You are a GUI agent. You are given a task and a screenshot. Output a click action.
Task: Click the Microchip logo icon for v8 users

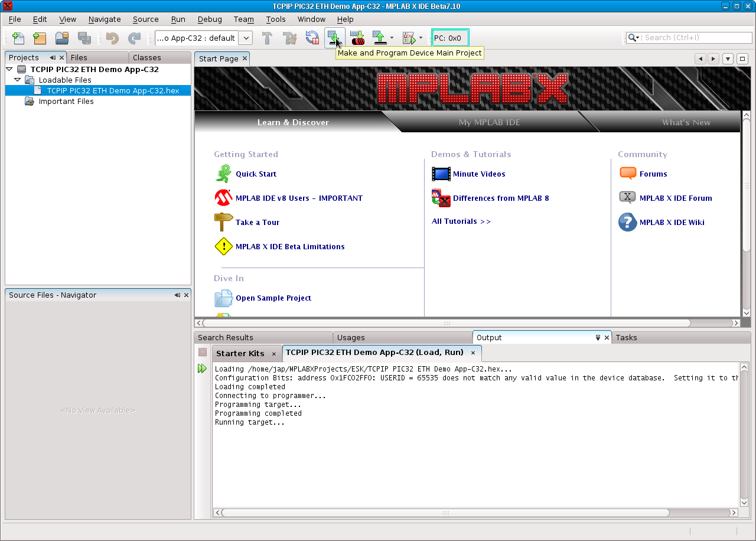tap(223, 198)
